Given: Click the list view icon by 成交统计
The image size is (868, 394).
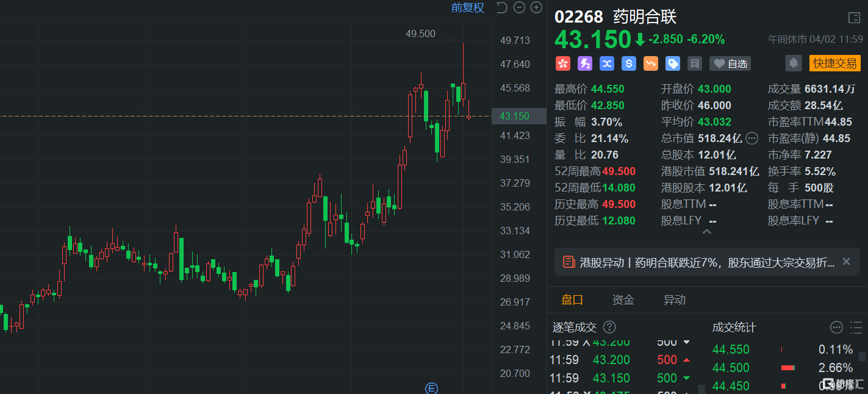Looking at the screenshot, I should 856,328.
